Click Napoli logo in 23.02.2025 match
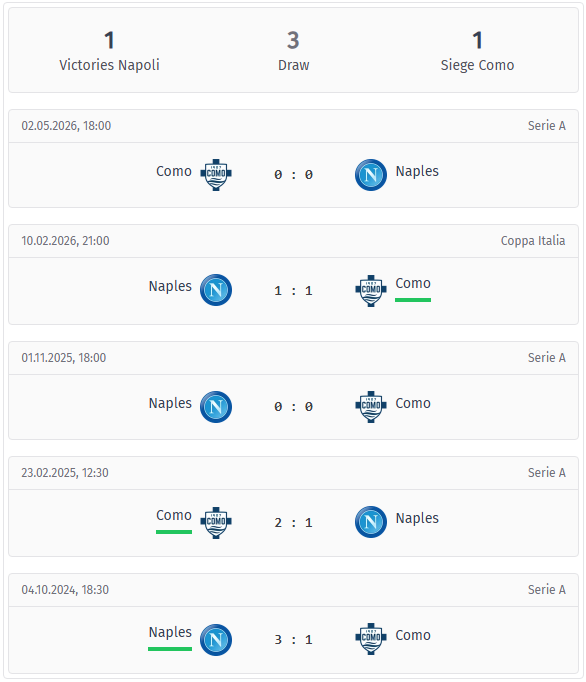Screen dimensions: 586x682 tap(371, 522)
